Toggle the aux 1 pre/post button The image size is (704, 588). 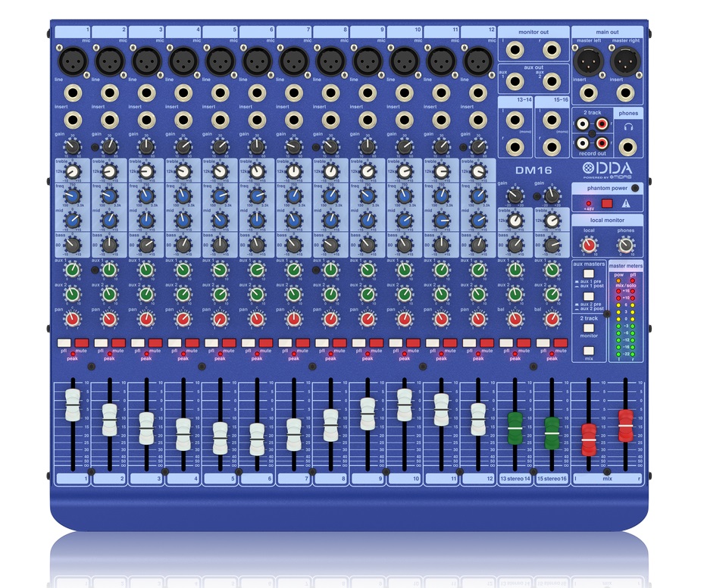click(x=589, y=274)
